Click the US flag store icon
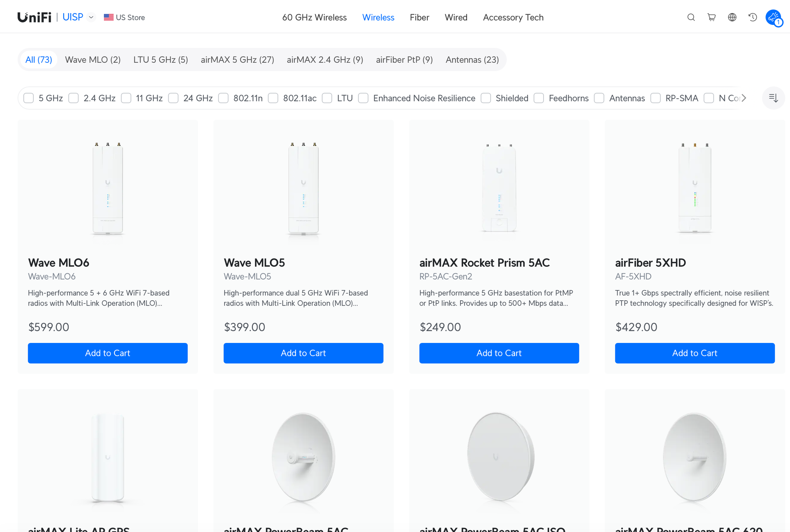The width and height of the screenshot is (790, 532). pyautogui.click(x=109, y=17)
